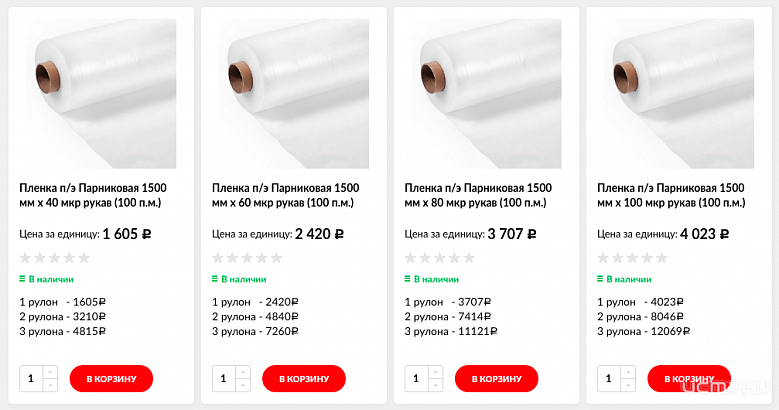Give the 60 мкр film a one-star rating
The image size is (779, 410).
[218, 258]
